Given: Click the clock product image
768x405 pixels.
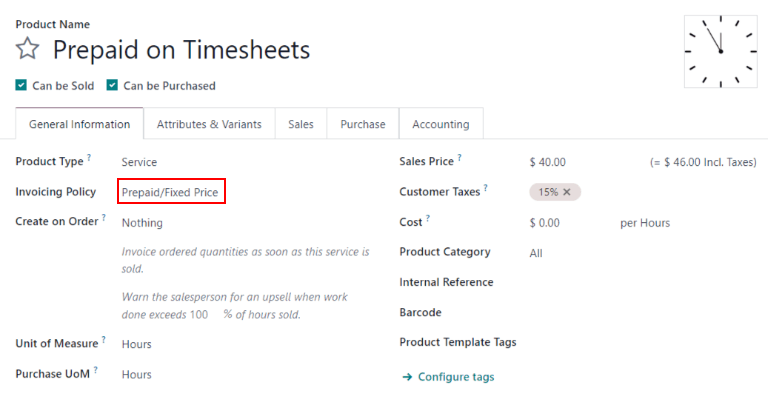Looking at the screenshot, I should pyautogui.click(x=720, y=51).
